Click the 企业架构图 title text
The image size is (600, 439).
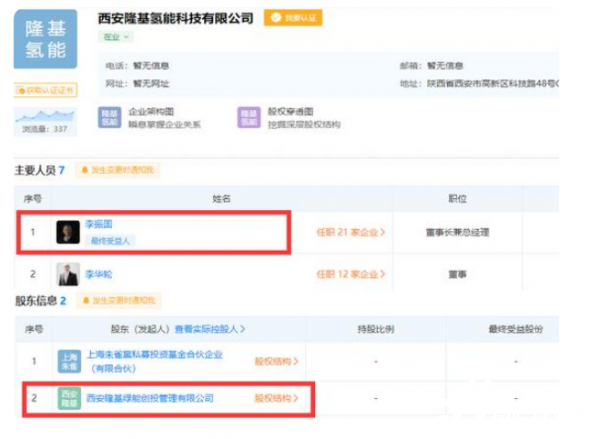151,112
